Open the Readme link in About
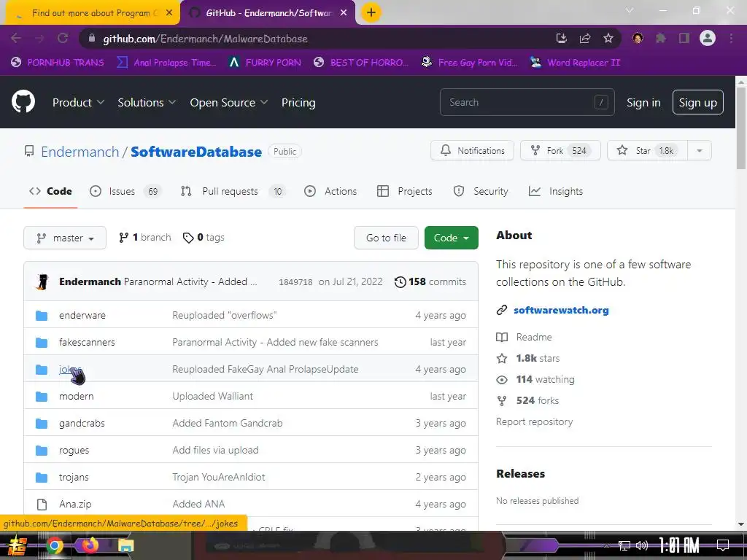The image size is (747, 560). [x=533, y=337]
